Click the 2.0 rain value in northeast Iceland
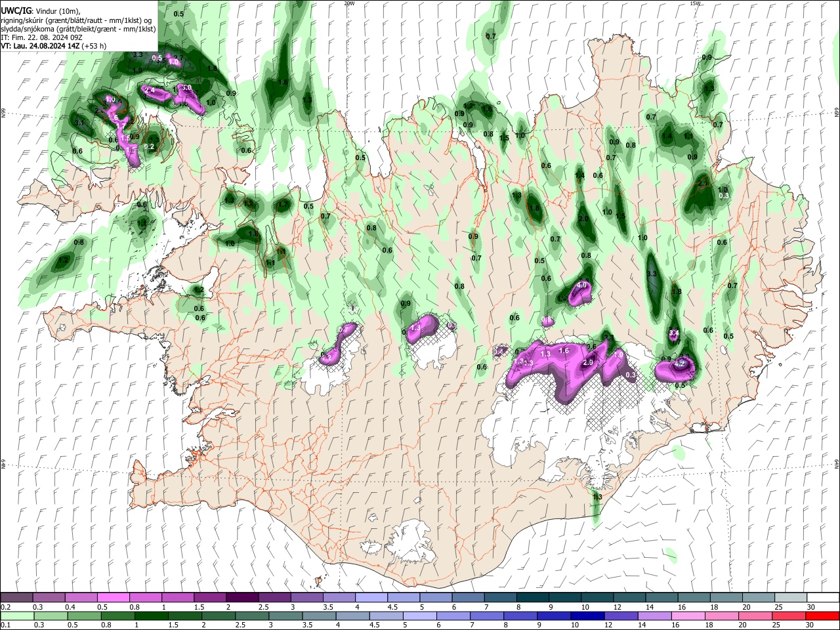This screenshot has height=630, width=840. click(583, 219)
